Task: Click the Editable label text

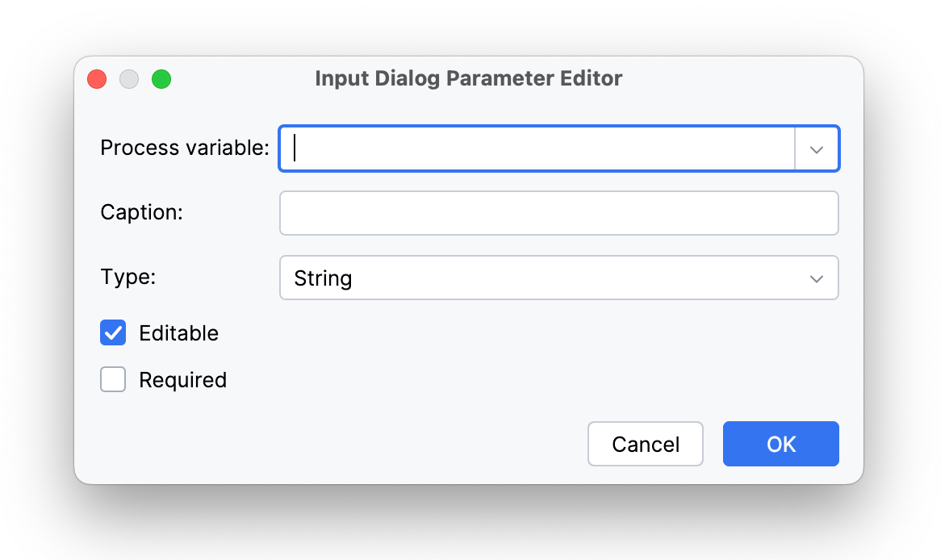Action: click(x=178, y=333)
